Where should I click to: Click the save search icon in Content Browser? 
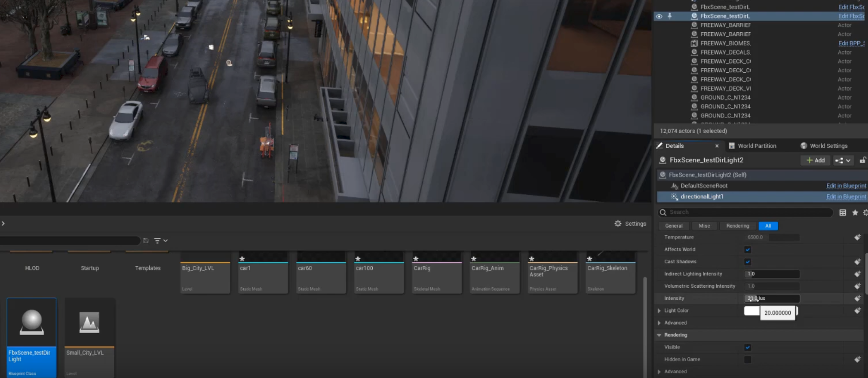[x=146, y=241]
